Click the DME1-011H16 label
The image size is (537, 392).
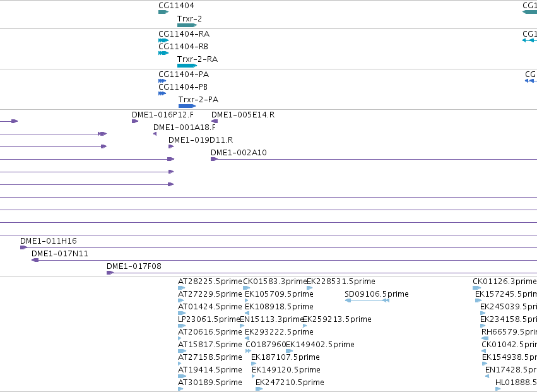pos(49,241)
